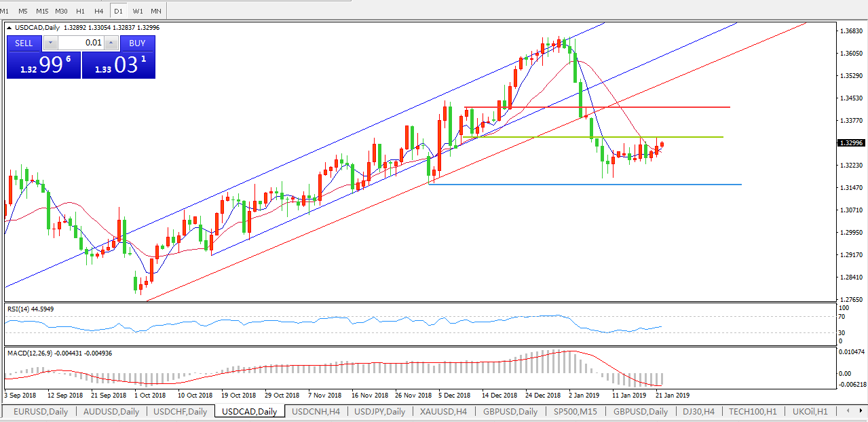Select the M15 timeframe button
Screen dimensions: 868x422
(42, 11)
